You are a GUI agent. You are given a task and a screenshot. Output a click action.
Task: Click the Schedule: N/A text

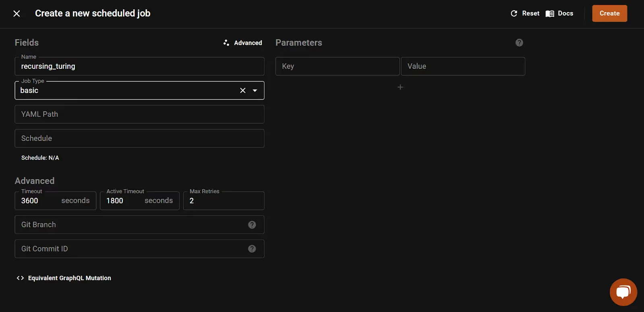point(40,158)
